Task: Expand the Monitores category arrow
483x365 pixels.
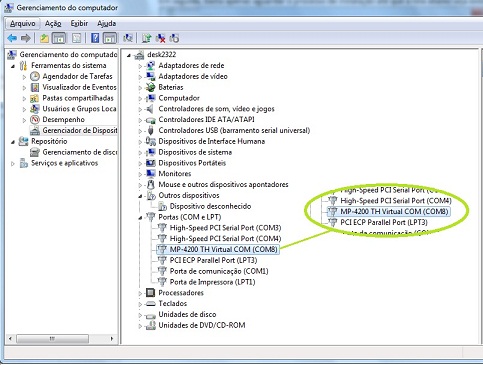Action: tap(140, 174)
